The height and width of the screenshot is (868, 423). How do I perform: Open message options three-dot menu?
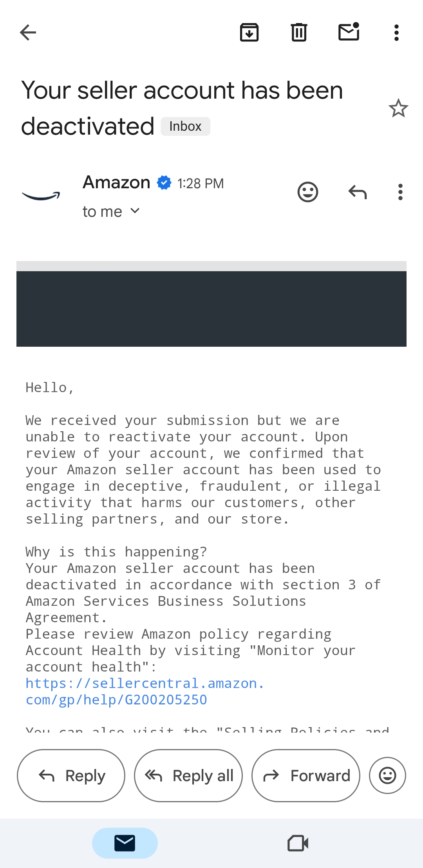pos(400,192)
